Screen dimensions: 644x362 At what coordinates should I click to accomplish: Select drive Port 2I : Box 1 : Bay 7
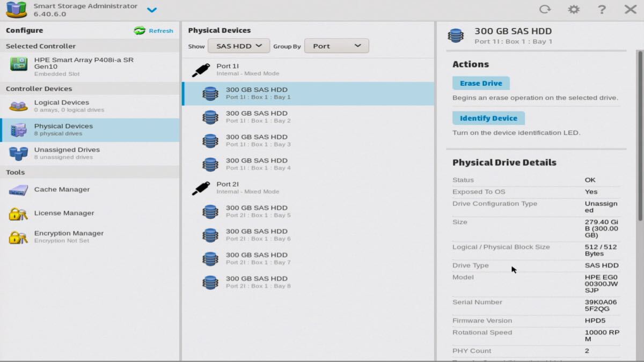coord(308,258)
